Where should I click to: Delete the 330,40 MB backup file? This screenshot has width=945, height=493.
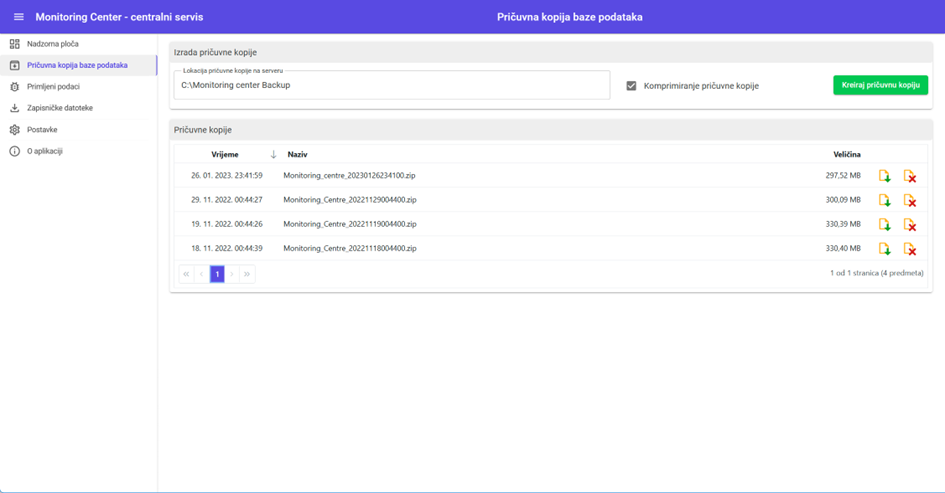tap(909, 249)
